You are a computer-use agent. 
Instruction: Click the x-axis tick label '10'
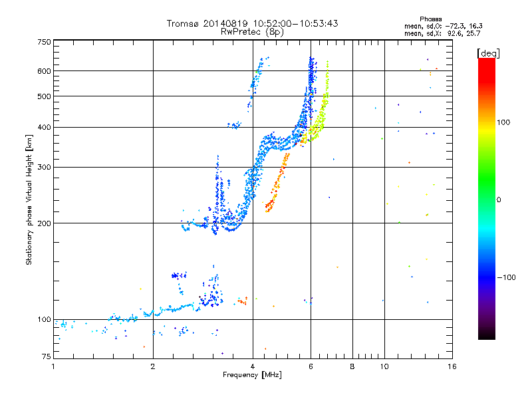(x=384, y=366)
